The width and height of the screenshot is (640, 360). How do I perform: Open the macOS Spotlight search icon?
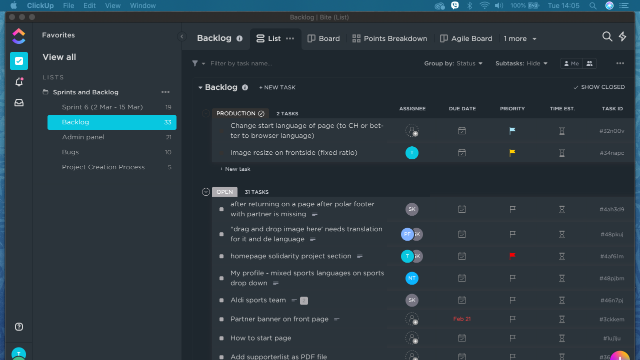click(593, 6)
